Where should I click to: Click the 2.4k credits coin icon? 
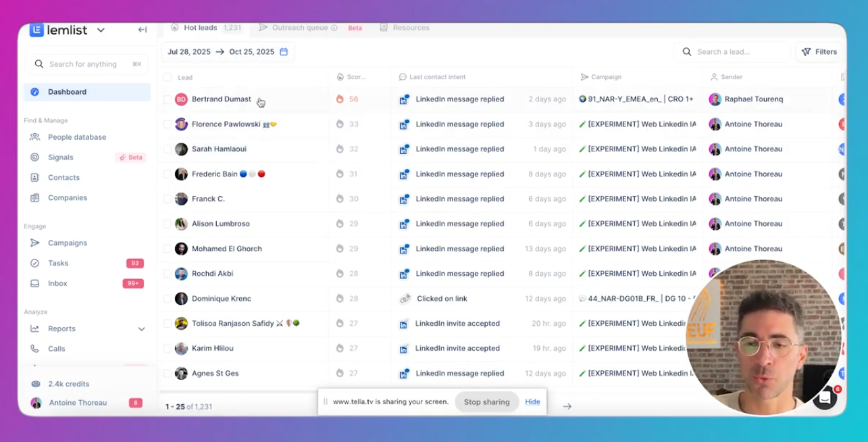click(36, 384)
